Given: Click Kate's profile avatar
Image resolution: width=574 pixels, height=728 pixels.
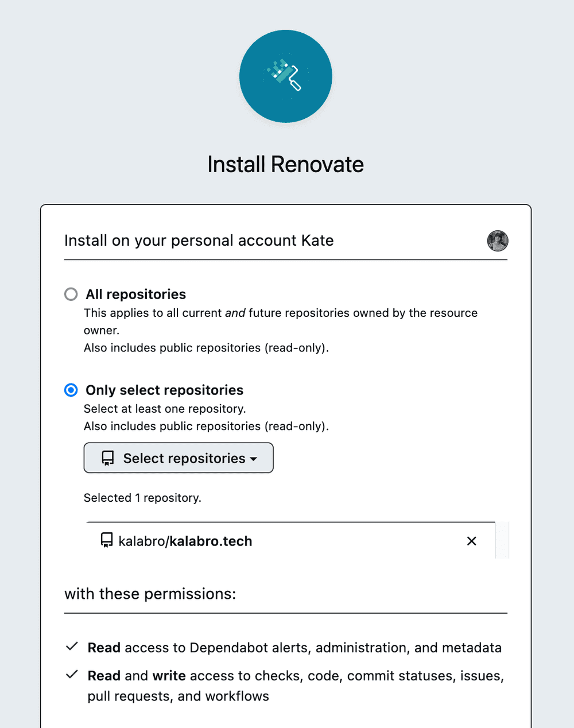Looking at the screenshot, I should click(497, 241).
